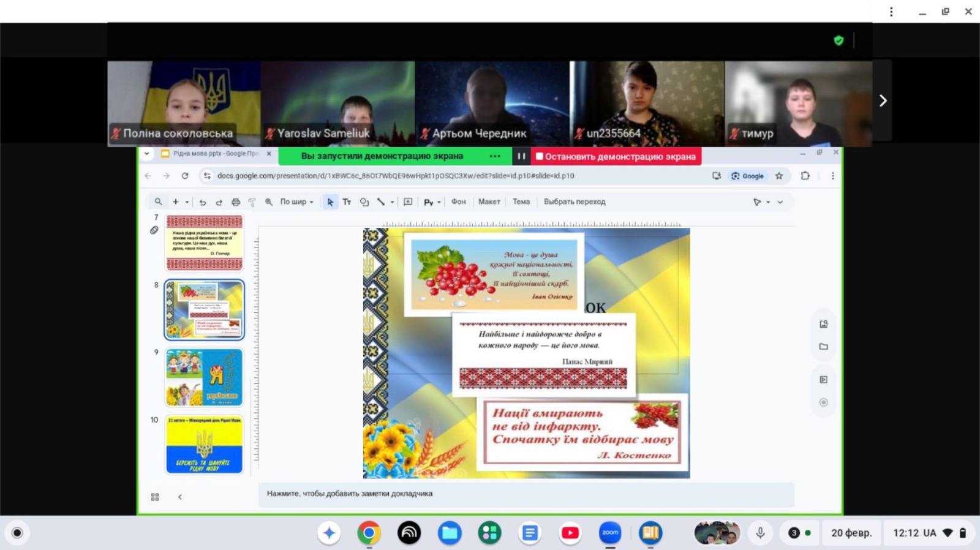Click the "Выбрать переход" button
Screen dimensions: 980x550
pyautogui.click(x=574, y=202)
